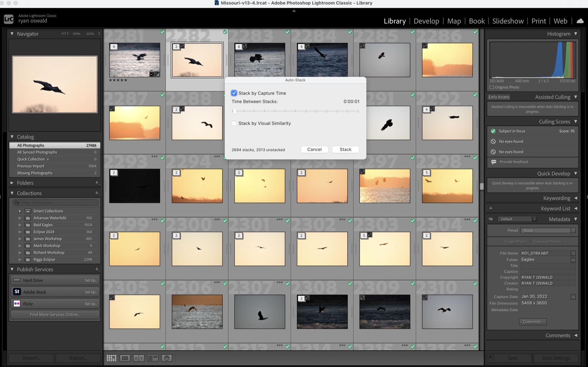
Task: Collapse the Navigator panel
Action: pyautogui.click(x=12, y=34)
